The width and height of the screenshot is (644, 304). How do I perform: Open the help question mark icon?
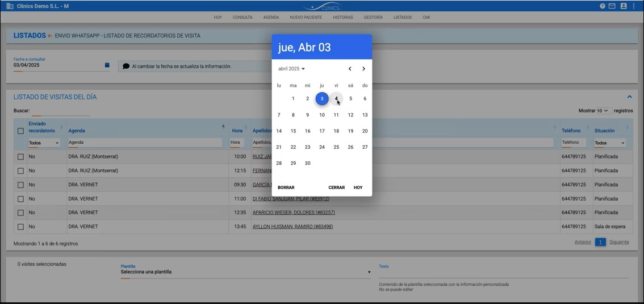click(603, 6)
